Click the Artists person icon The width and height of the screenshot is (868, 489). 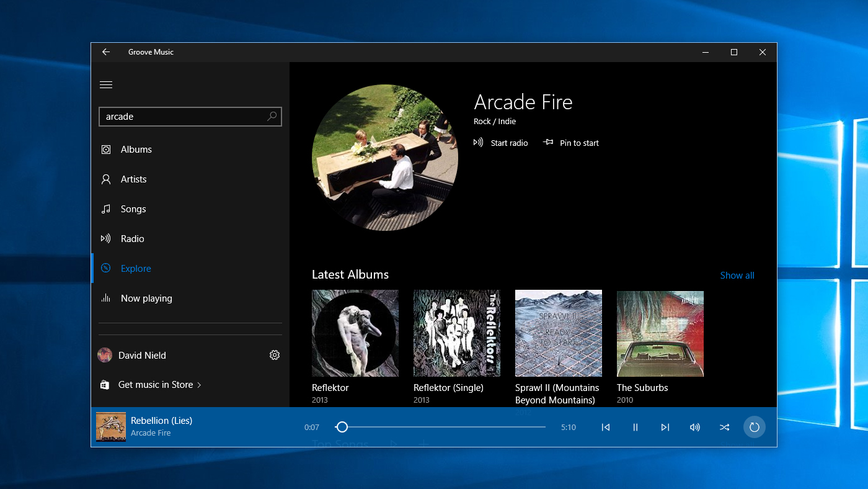(x=106, y=179)
